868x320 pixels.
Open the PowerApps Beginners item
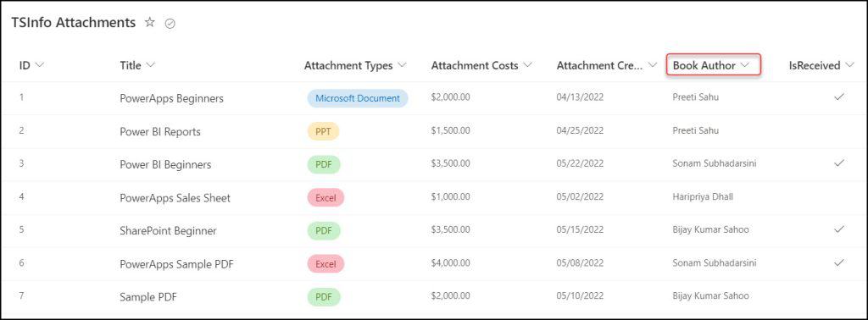(x=171, y=98)
